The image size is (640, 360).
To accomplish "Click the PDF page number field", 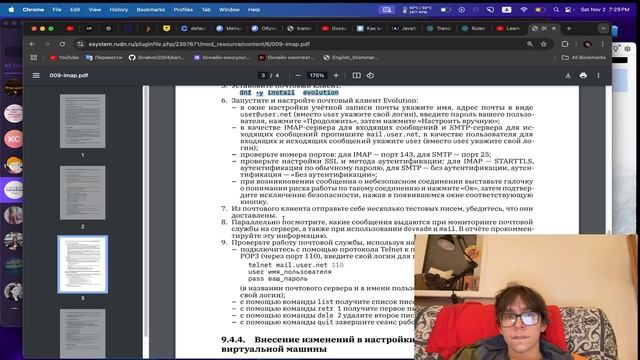I will coord(263,76).
